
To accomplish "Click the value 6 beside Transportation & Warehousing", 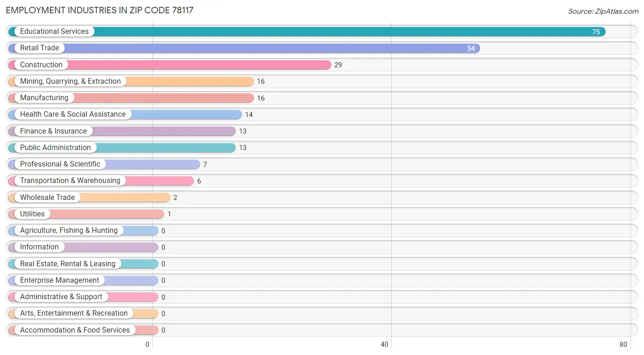I will point(199,181).
